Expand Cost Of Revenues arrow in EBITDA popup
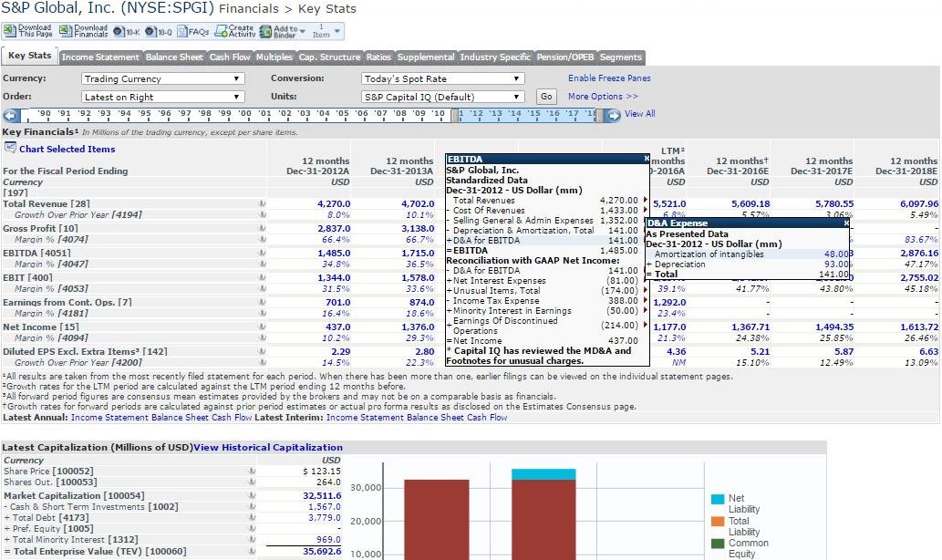Viewport: 942px width, 560px height. point(646,210)
